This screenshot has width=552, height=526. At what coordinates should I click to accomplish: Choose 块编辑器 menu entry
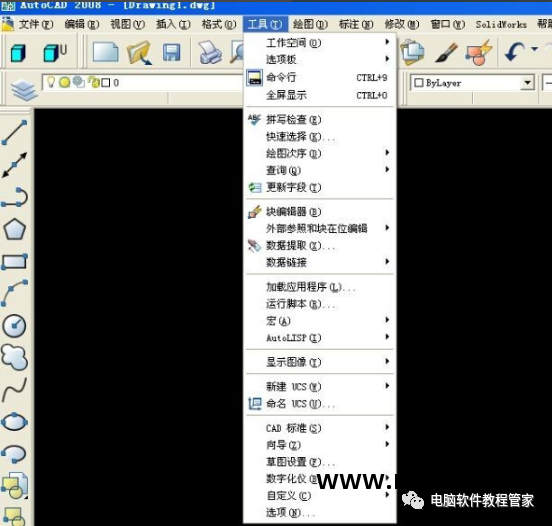point(320,212)
